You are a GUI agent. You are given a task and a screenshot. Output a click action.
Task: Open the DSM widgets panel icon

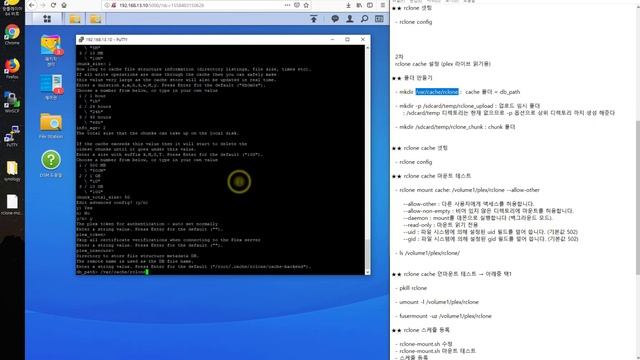tap(379, 19)
